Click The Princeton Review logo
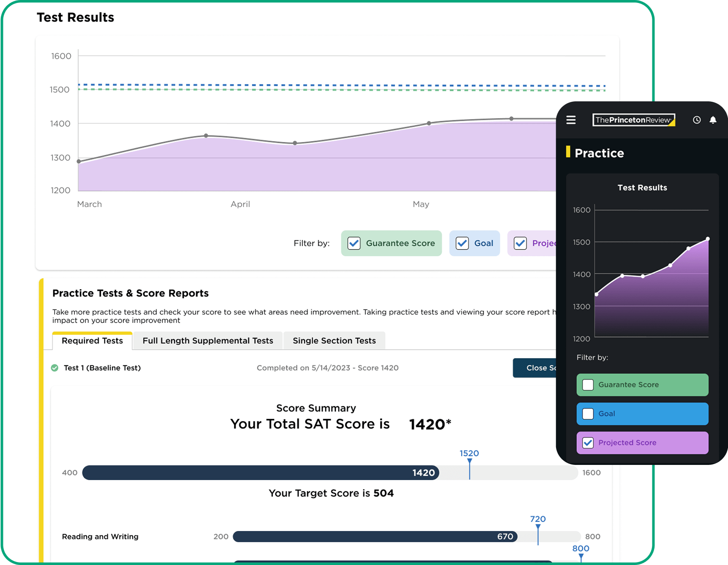 pos(633,120)
